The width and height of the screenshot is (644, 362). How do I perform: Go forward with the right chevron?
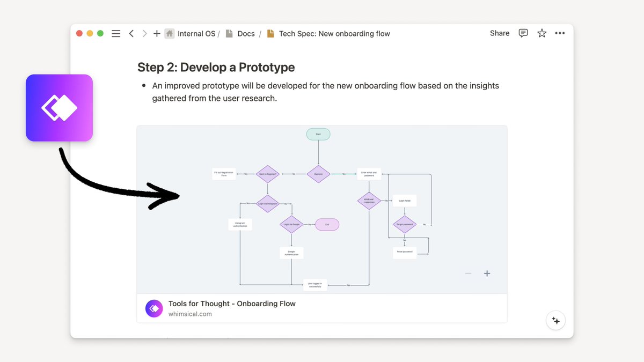(x=144, y=33)
